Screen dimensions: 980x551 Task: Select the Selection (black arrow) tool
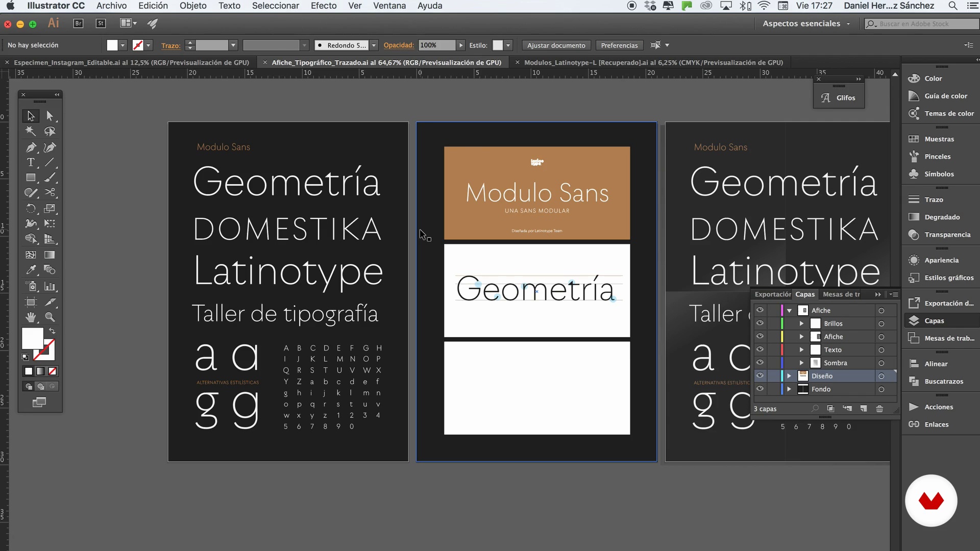click(x=31, y=116)
